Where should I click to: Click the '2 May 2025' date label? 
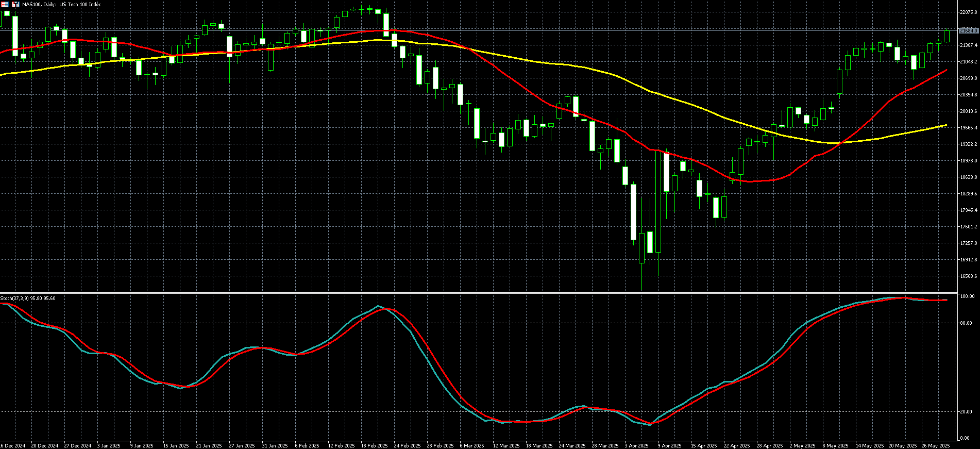(802, 446)
